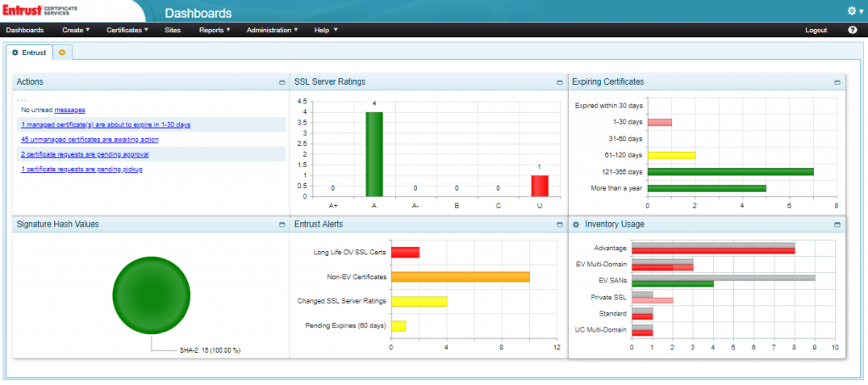Open the Create dropdown menu
The width and height of the screenshot is (868, 385).
coord(75,30)
